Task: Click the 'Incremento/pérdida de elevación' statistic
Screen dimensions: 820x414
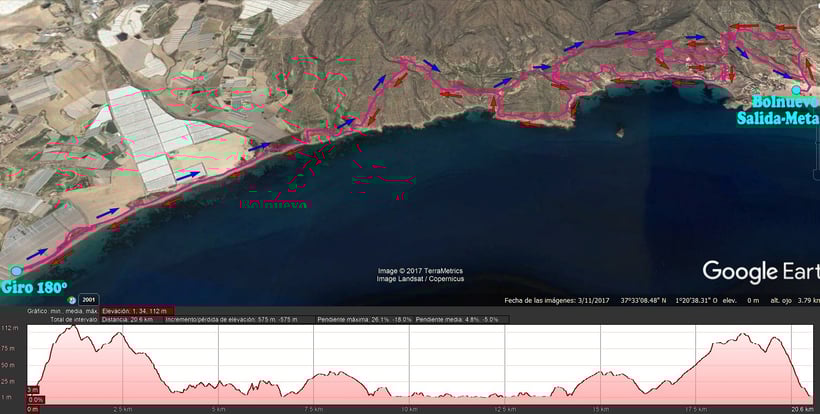Action: [x=231, y=319]
